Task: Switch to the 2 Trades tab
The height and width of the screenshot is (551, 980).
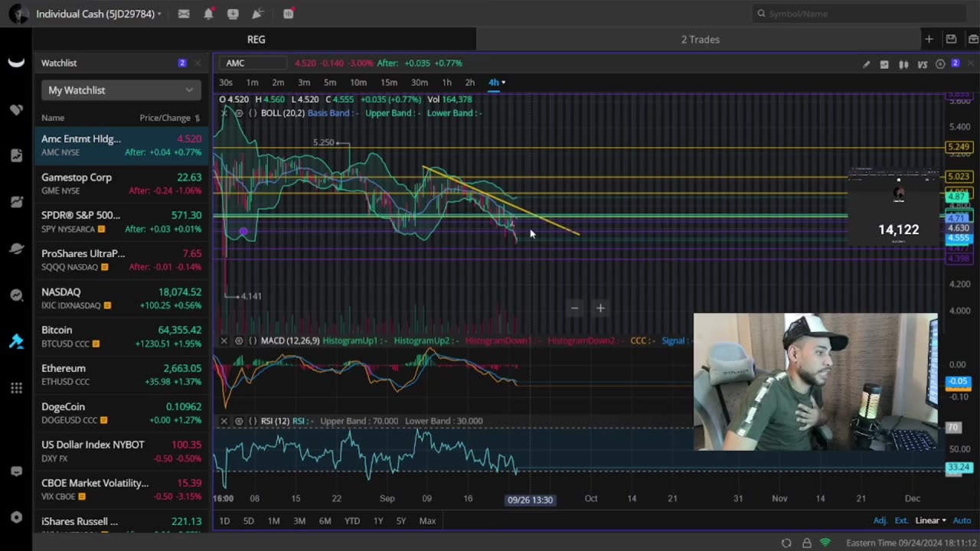Action: (x=701, y=39)
